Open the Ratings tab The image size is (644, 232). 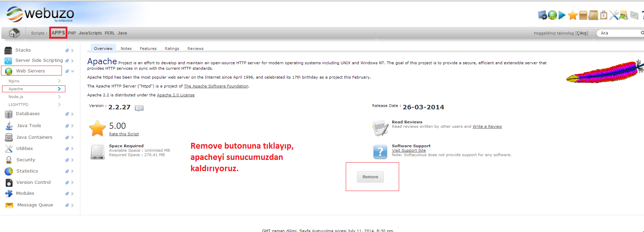click(x=172, y=49)
